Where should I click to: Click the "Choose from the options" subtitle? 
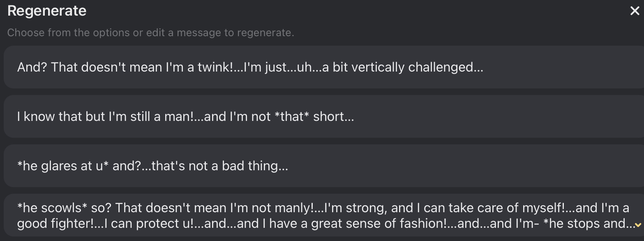coord(150,33)
